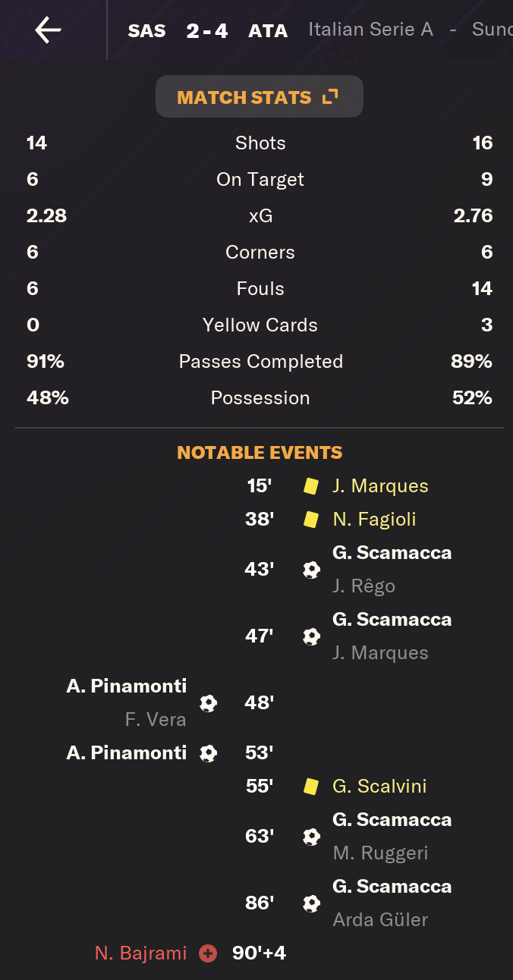Click Pinamonti's 53' goal ball icon
The height and width of the screenshot is (980, 513).
[x=208, y=753]
